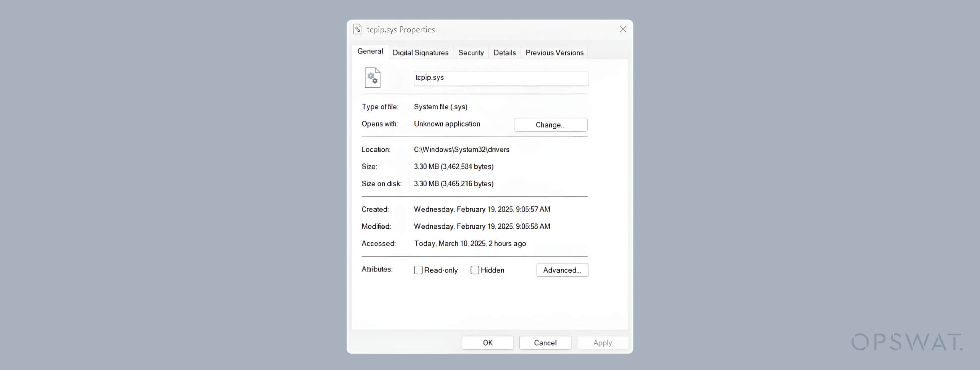Apply the attribute changes
Screen dimensions: 980x370
[603, 343]
